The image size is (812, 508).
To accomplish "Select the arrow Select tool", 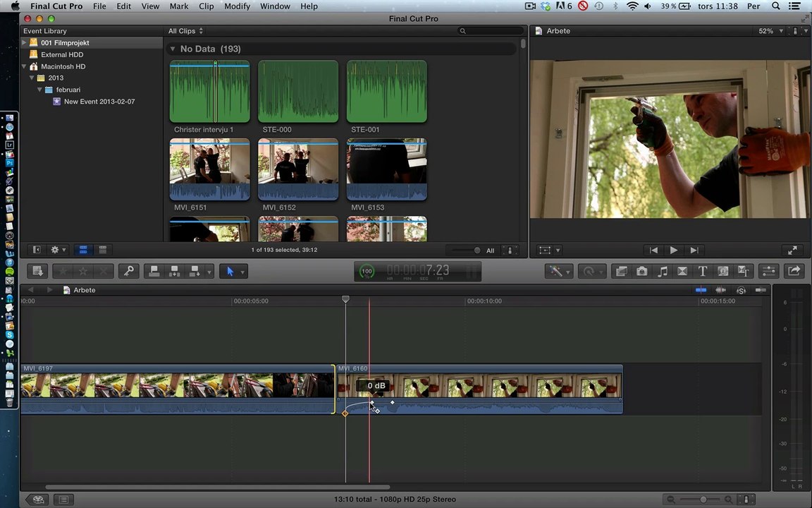I will point(230,271).
